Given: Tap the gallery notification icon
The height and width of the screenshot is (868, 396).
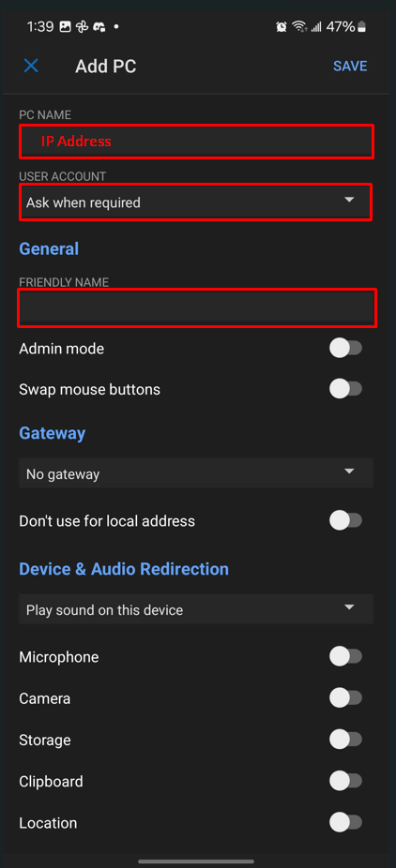Looking at the screenshot, I should (66, 26).
